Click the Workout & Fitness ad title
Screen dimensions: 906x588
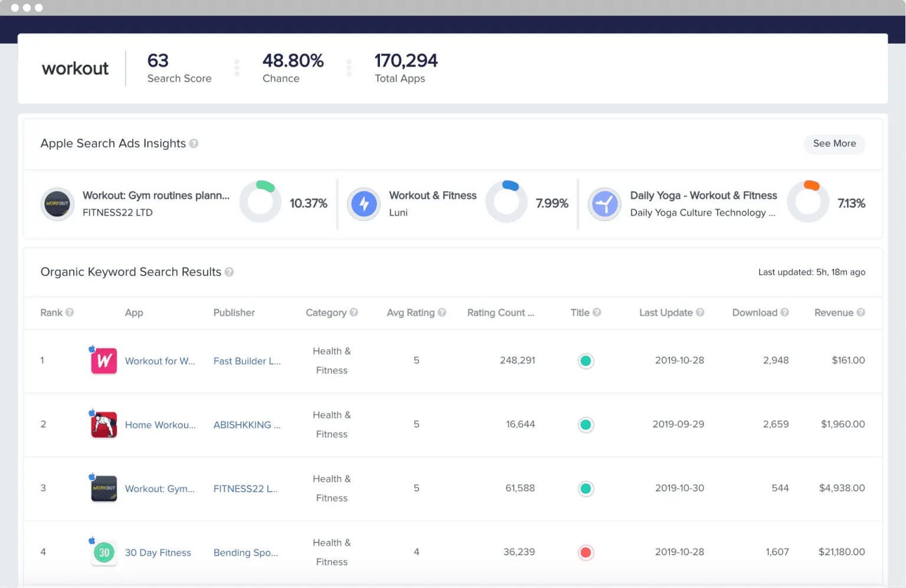[x=433, y=195]
